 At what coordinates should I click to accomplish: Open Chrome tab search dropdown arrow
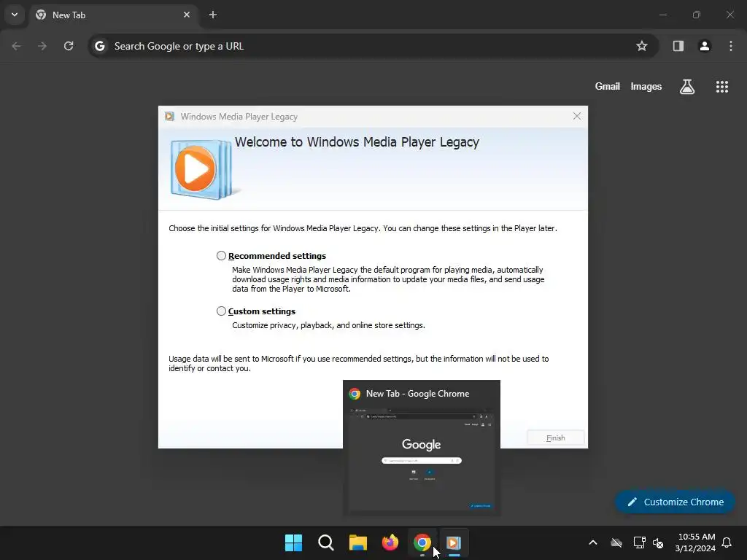pos(15,15)
